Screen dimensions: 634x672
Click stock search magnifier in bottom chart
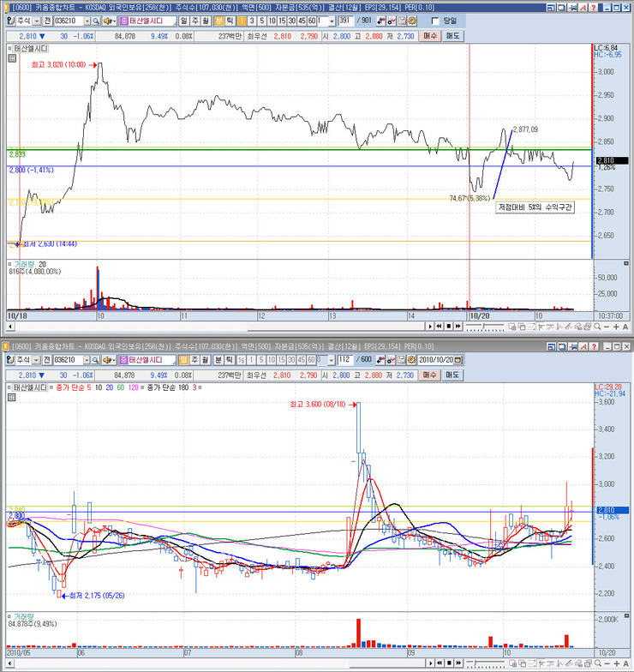(x=96, y=360)
